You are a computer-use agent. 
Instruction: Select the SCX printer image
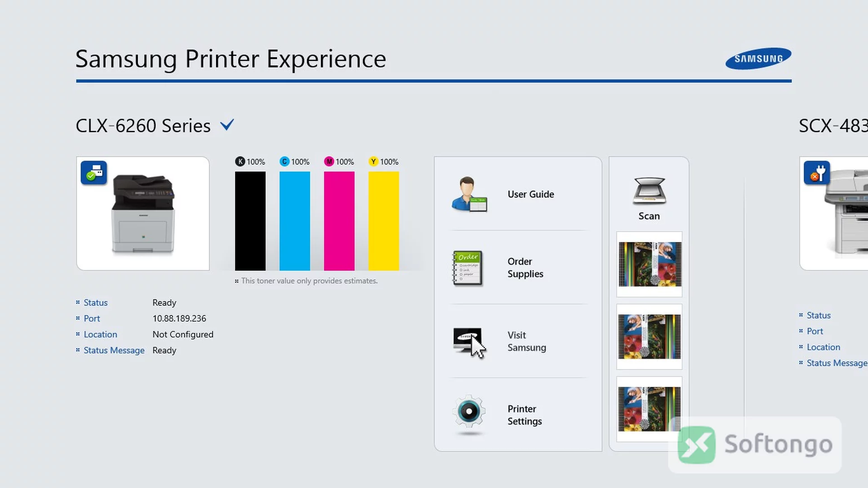coord(834,213)
